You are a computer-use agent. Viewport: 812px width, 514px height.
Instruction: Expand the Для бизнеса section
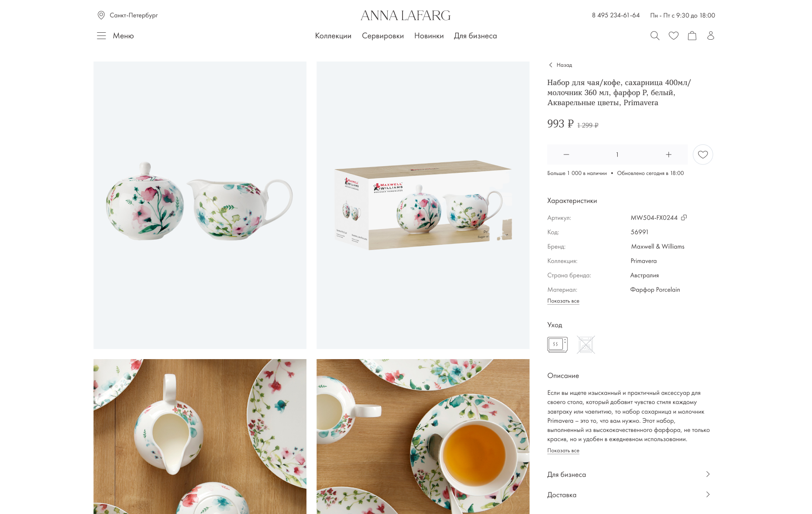tap(629, 474)
